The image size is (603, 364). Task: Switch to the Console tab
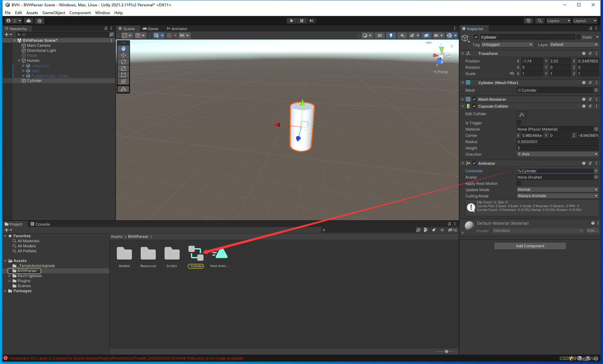[x=40, y=224]
